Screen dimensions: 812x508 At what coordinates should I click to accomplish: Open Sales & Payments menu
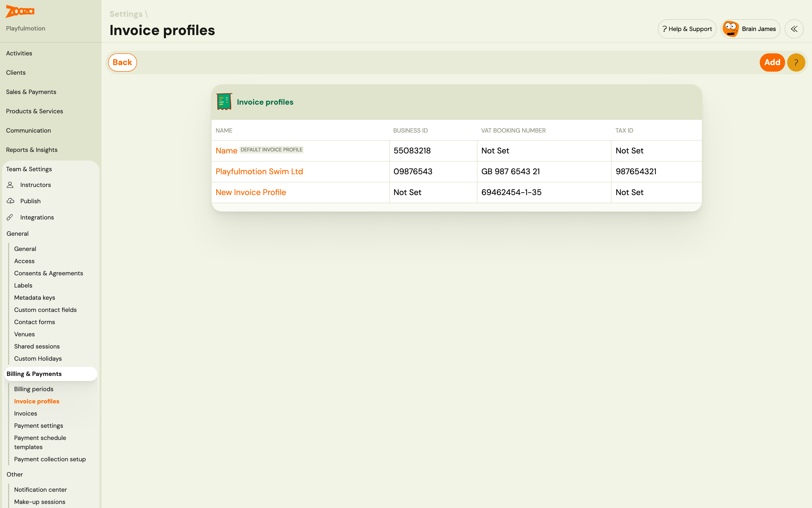pos(31,92)
